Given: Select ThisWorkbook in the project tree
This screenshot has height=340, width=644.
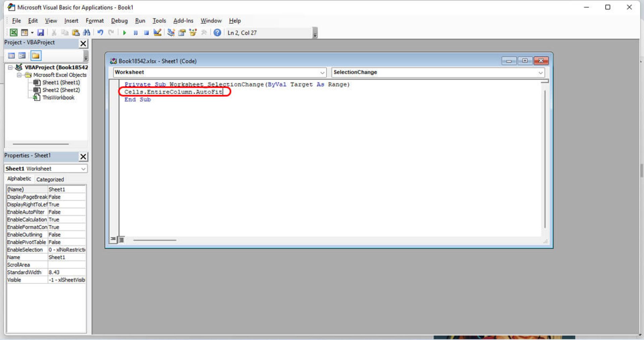Looking at the screenshot, I should pyautogui.click(x=58, y=98).
